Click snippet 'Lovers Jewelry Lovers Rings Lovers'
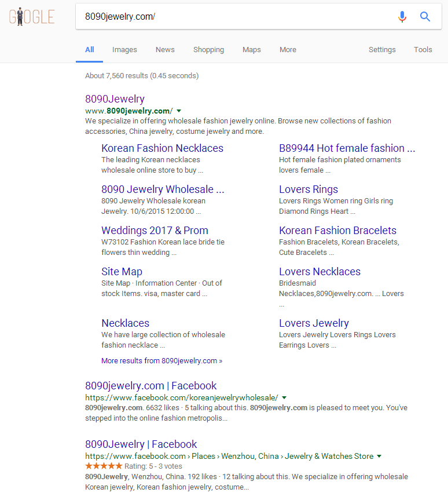Image resolution: width=448 pixels, height=500 pixels. click(x=337, y=335)
